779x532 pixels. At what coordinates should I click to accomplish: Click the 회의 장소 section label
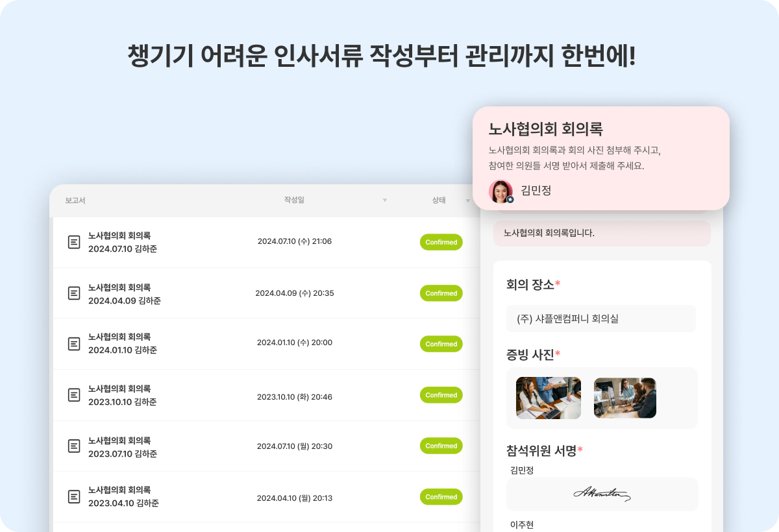[x=533, y=284]
